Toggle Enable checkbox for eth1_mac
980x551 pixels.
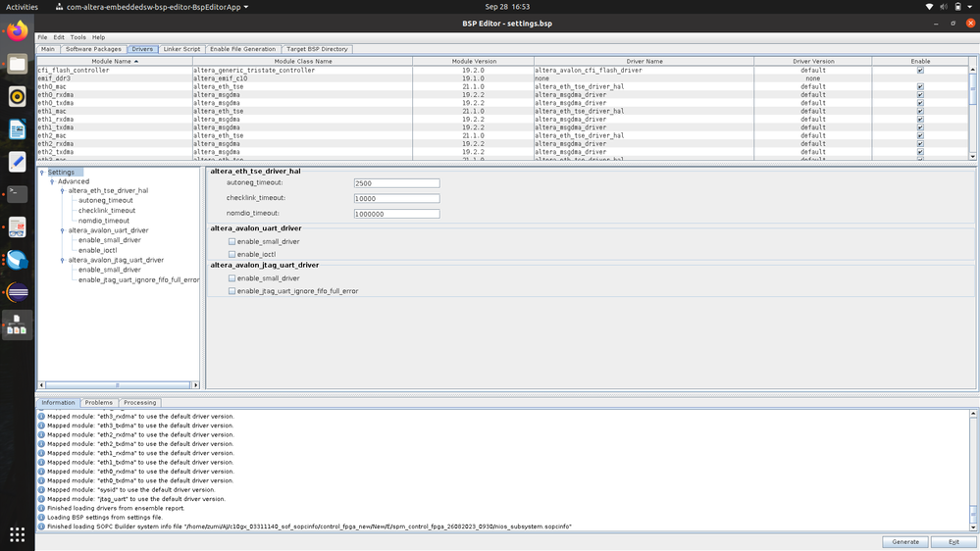pyautogui.click(x=920, y=111)
